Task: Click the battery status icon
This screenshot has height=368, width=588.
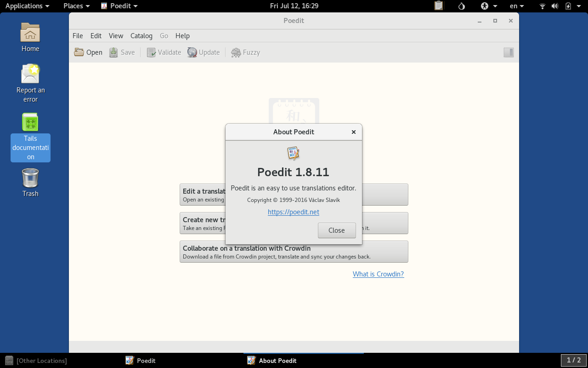Action: (x=568, y=6)
